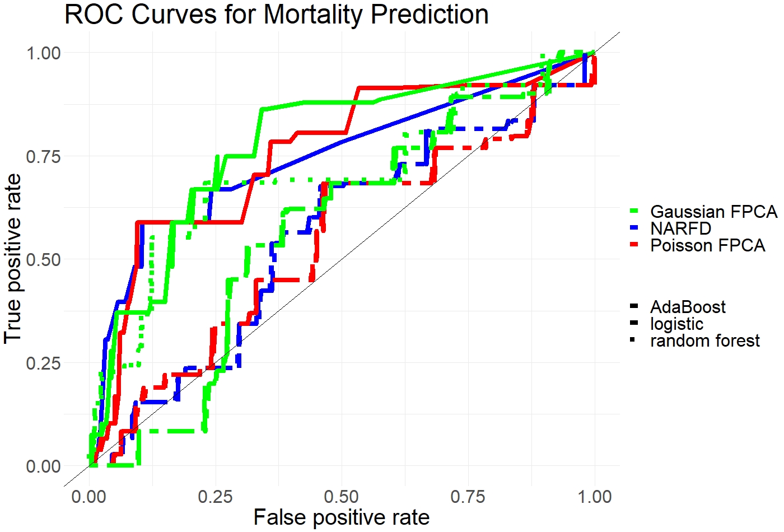784x532 pixels.
Task: Click the False positive rate axis label
Action: [x=341, y=517]
